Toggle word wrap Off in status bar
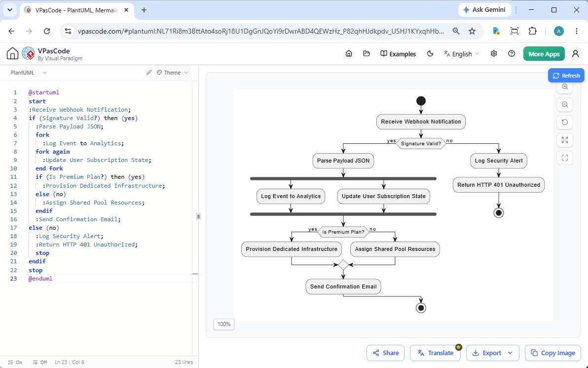 coord(40,363)
